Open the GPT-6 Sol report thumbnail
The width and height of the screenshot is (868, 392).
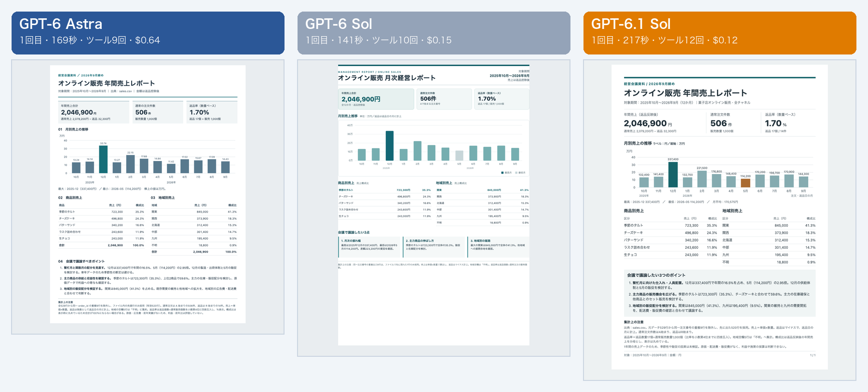434,205
